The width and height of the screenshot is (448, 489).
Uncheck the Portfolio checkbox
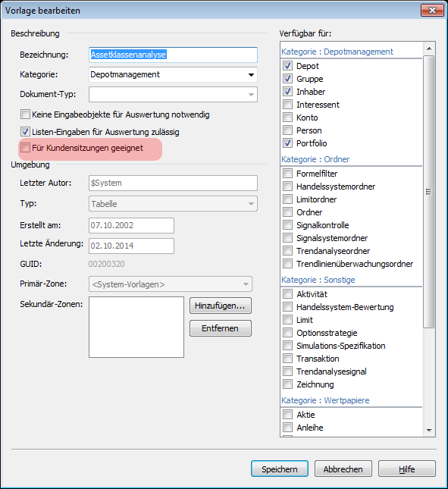pos(287,143)
